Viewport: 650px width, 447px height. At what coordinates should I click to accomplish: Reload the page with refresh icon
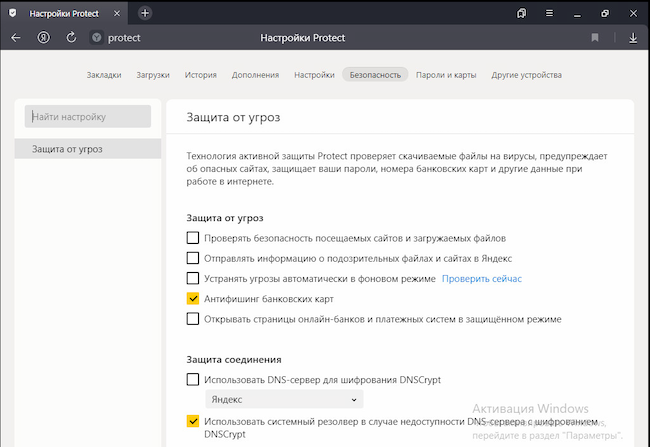[71, 38]
